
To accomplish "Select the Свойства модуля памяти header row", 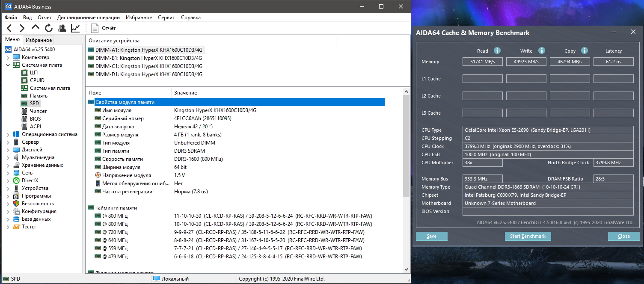I will point(236,102).
